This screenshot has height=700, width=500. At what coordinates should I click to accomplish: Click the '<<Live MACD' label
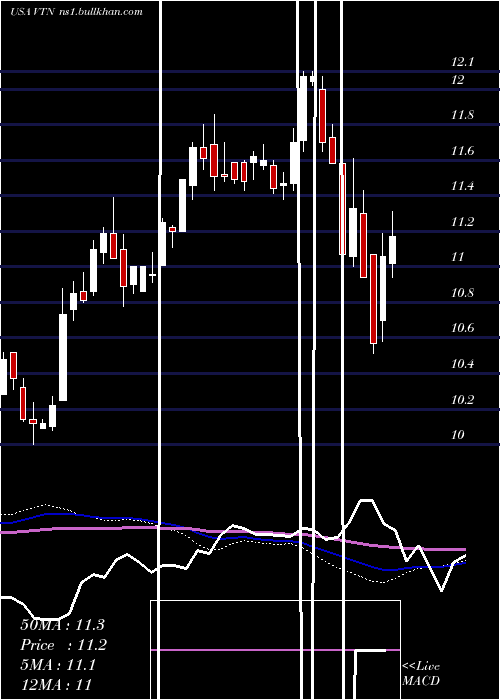(421, 673)
